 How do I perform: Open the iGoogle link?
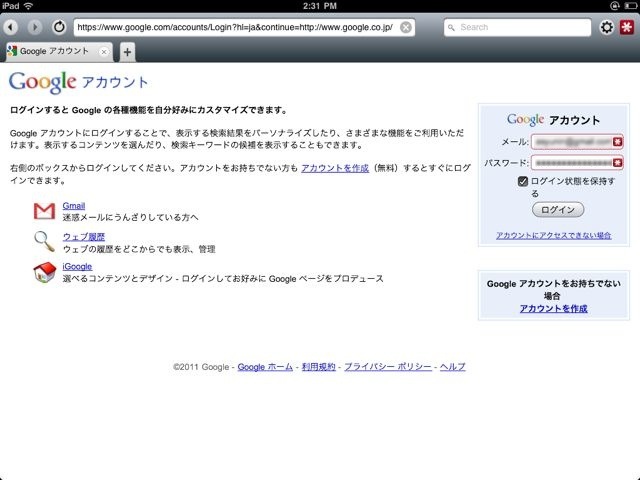[x=77, y=267]
